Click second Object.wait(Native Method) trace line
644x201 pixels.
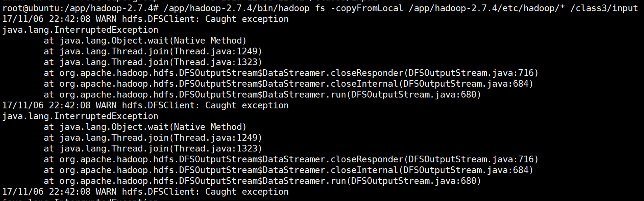pyautogui.click(x=145, y=127)
